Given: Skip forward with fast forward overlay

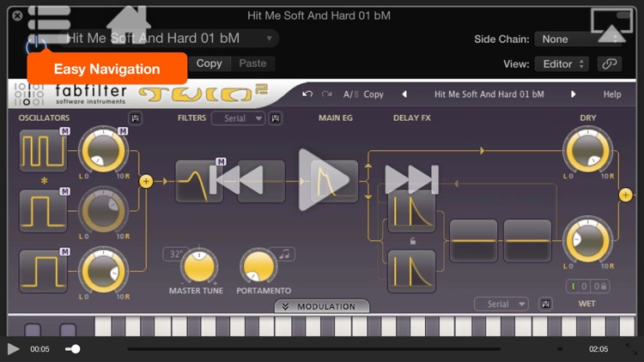Looking at the screenshot, I should [x=412, y=180].
